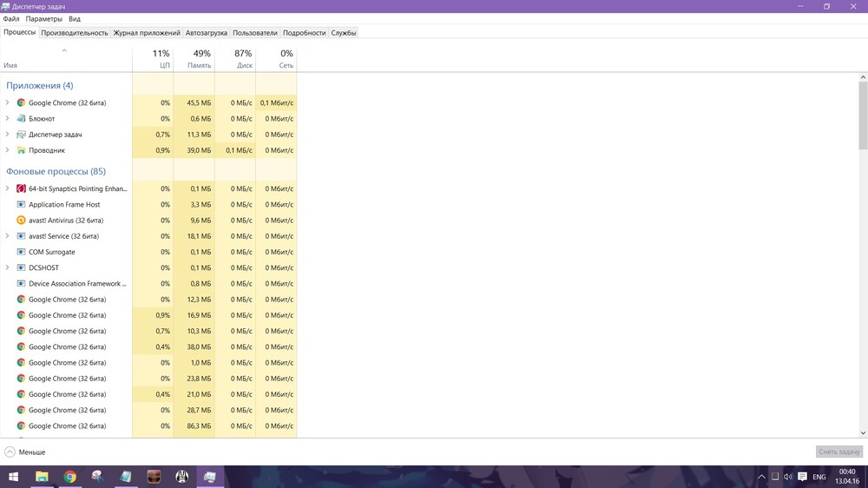
Task: Click the vertical scrollbar thumb
Action: point(863,115)
